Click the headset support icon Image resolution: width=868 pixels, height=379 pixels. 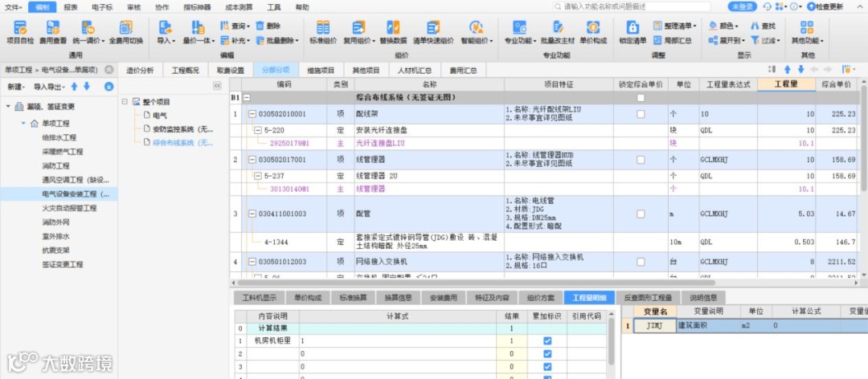pos(767,6)
